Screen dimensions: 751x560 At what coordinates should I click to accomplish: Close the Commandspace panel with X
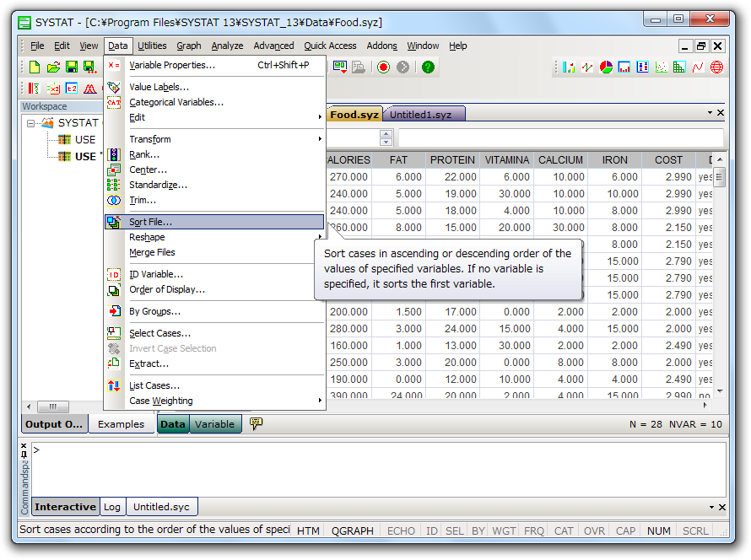pos(24,445)
